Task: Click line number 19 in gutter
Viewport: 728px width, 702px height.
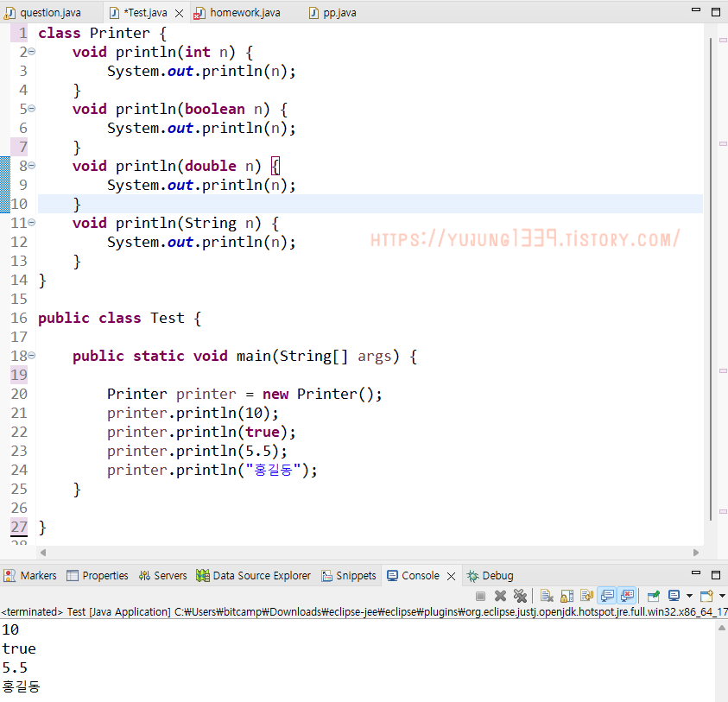Action: click(19, 375)
